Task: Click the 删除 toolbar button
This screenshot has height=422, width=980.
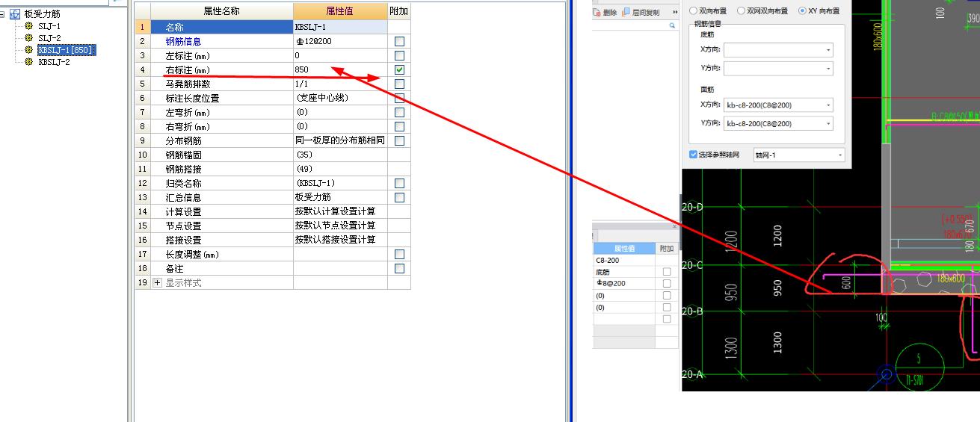Action: (605, 12)
